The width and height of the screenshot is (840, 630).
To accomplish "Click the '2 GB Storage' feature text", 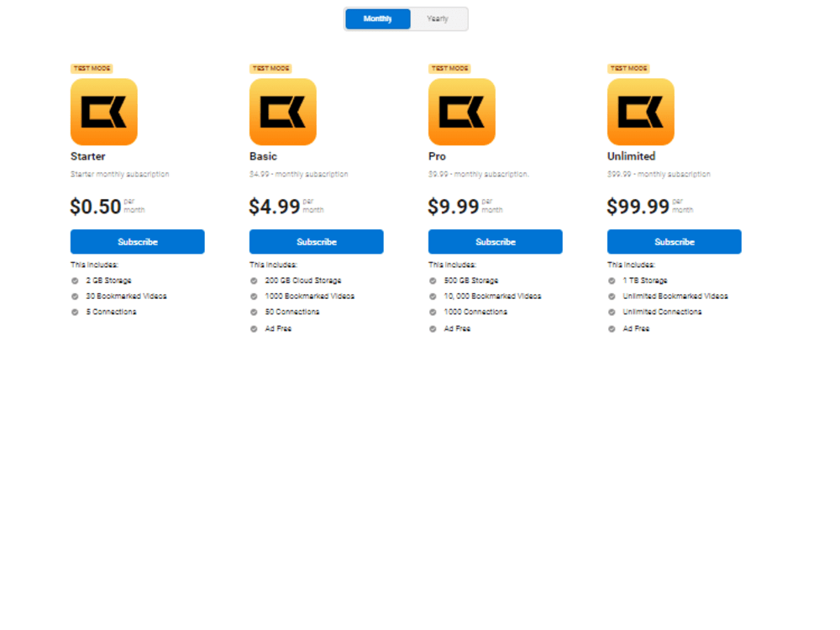I will point(108,281).
